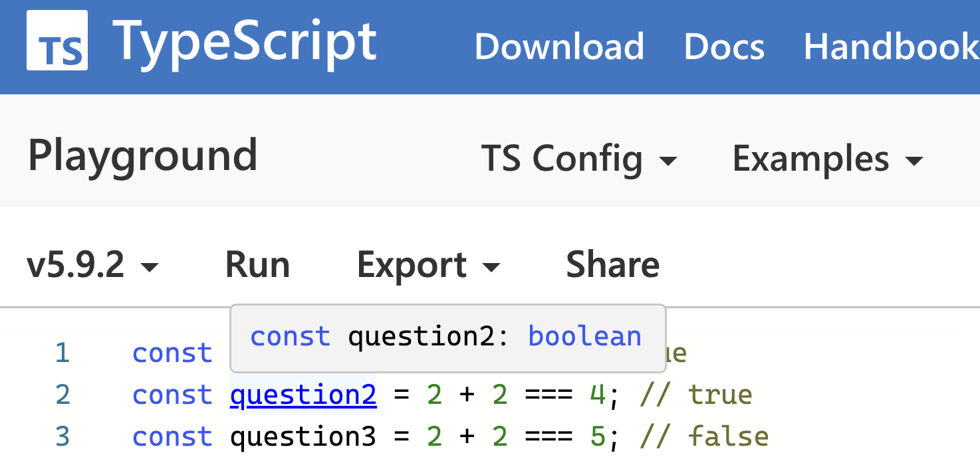This screenshot has width=980, height=461.
Task: Open the TypeScript version selector showing v5.9.2
Action: tap(93, 264)
